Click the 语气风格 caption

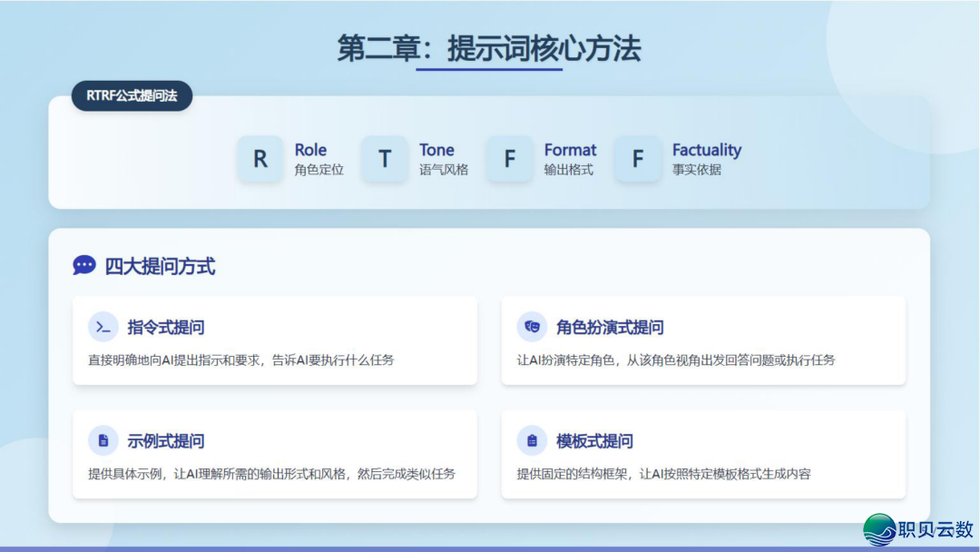pos(444,170)
